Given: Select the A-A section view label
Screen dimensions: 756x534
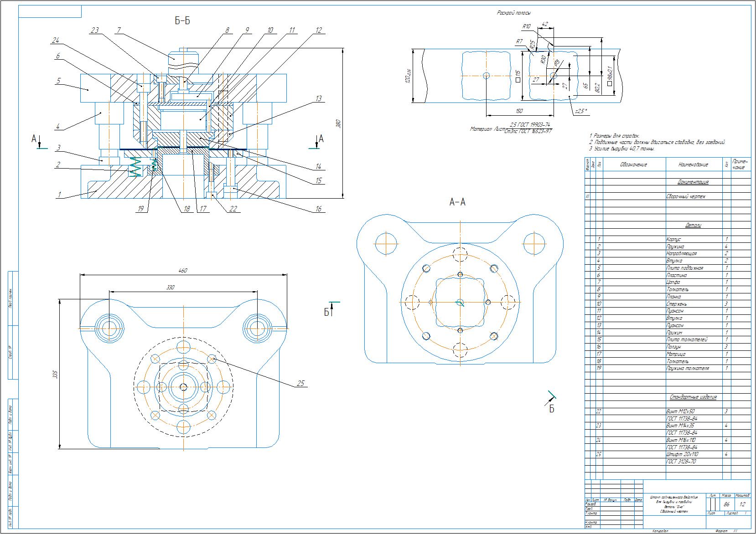Looking at the screenshot, I should 457,202.
